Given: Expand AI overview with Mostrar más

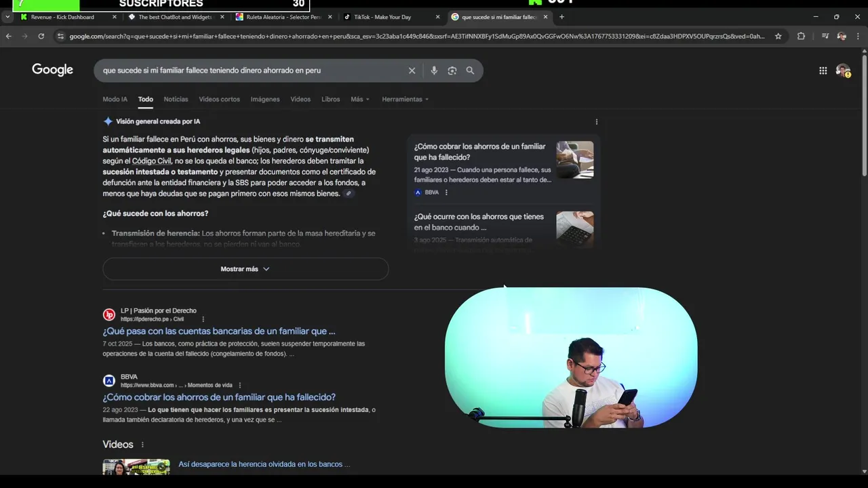Looking at the screenshot, I should pyautogui.click(x=245, y=269).
